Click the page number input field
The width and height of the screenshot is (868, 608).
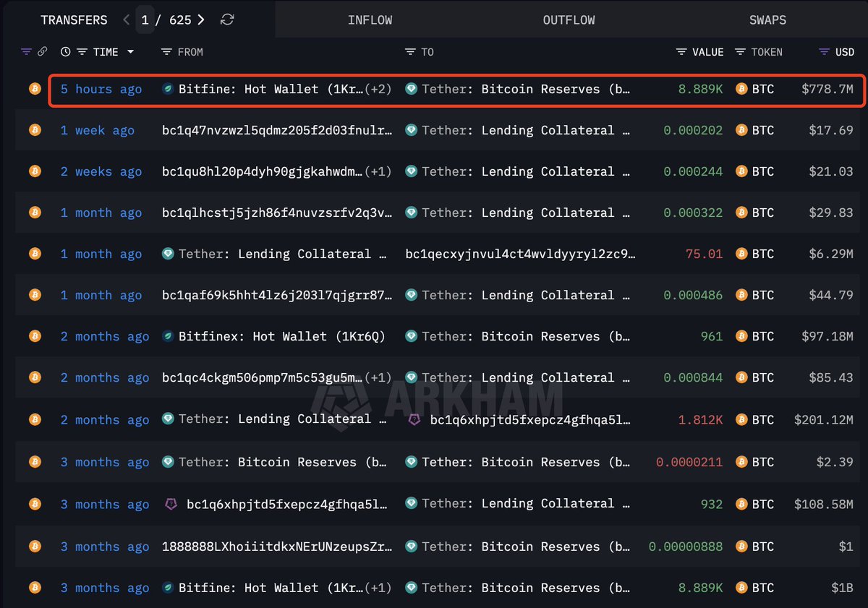click(145, 20)
